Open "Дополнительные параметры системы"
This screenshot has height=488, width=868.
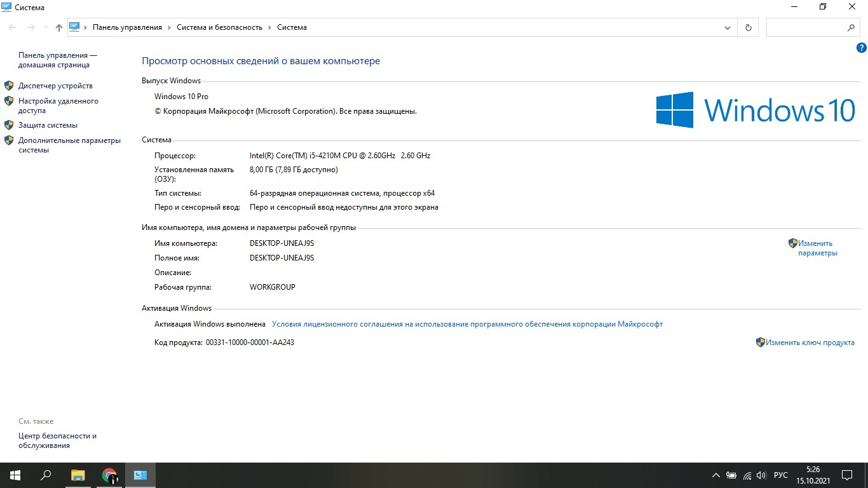click(69, 145)
